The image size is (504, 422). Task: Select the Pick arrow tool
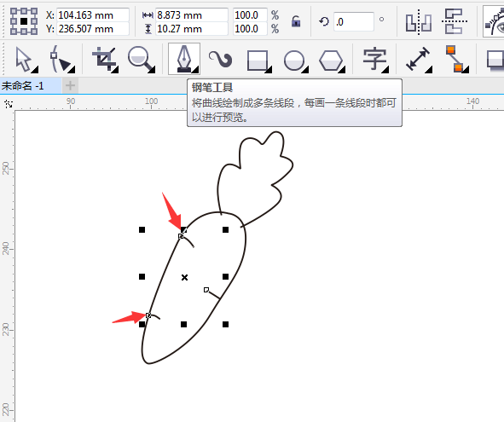click(26, 60)
